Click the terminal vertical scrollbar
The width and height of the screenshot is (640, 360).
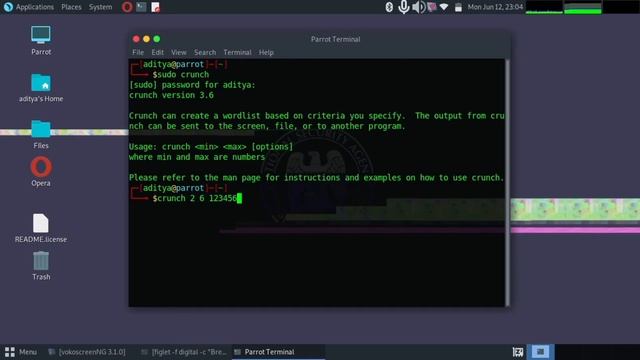(x=507, y=182)
